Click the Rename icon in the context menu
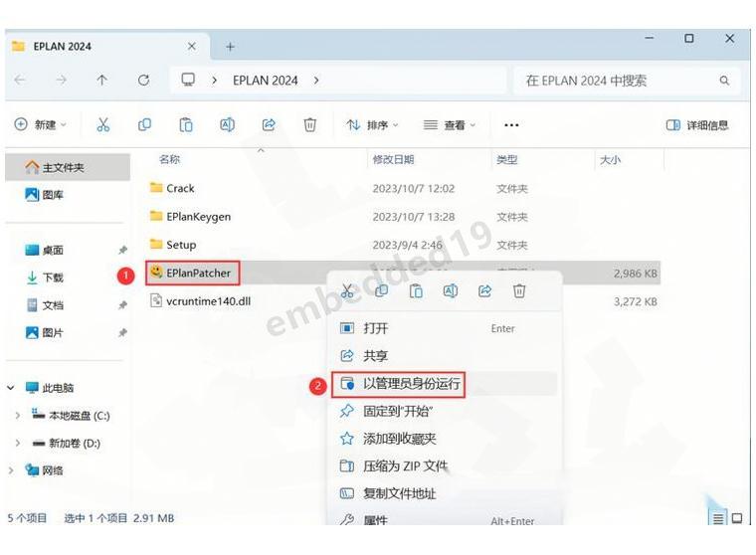This screenshot has width=756, height=555. point(451,290)
